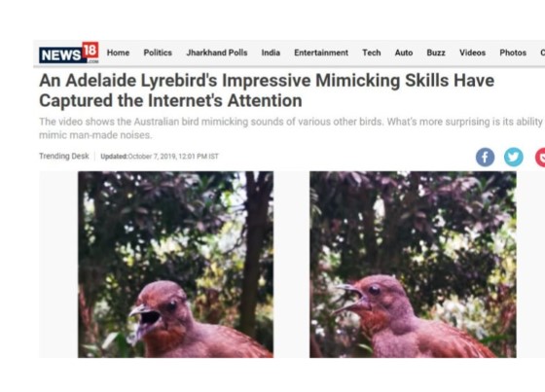The height and width of the screenshot is (392, 545).
Task: Open the Videos section
Action: (472, 53)
